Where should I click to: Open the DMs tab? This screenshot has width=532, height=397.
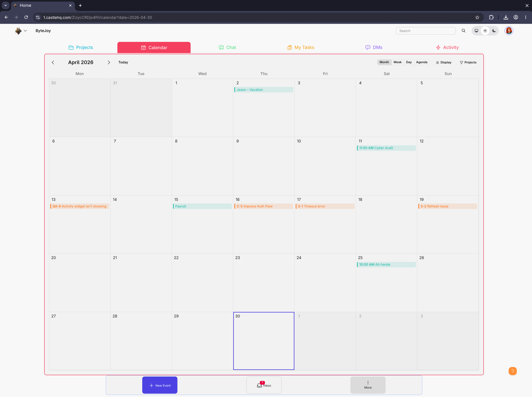(x=374, y=47)
